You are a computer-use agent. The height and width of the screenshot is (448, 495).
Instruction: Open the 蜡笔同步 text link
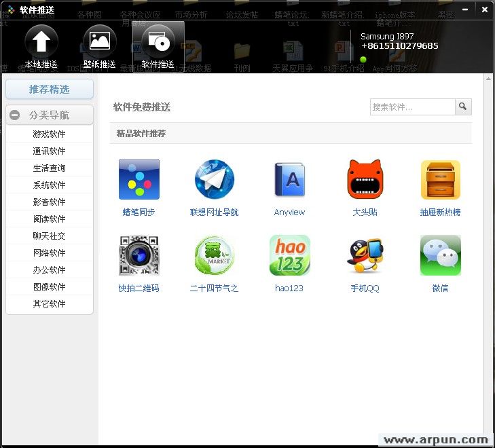coord(139,212)
